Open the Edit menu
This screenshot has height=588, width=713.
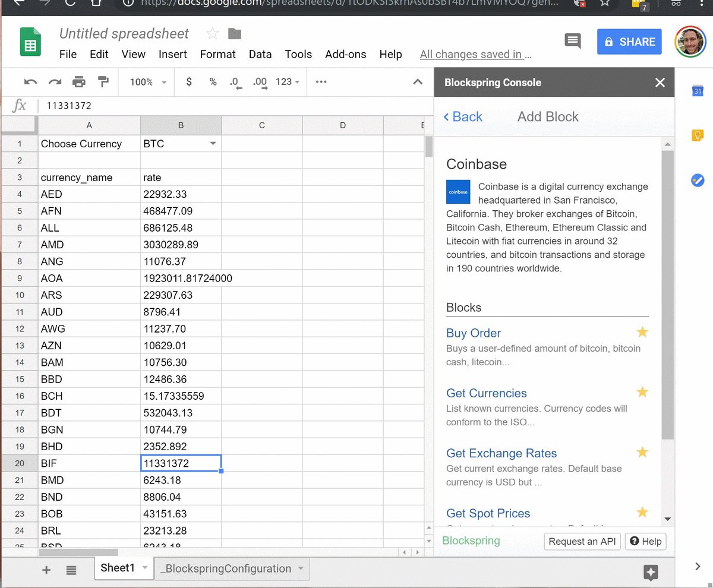[x=99, y=54]
